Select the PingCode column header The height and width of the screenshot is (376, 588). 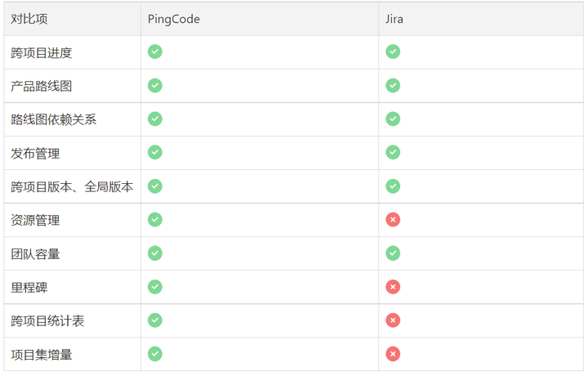pos(174,19)
